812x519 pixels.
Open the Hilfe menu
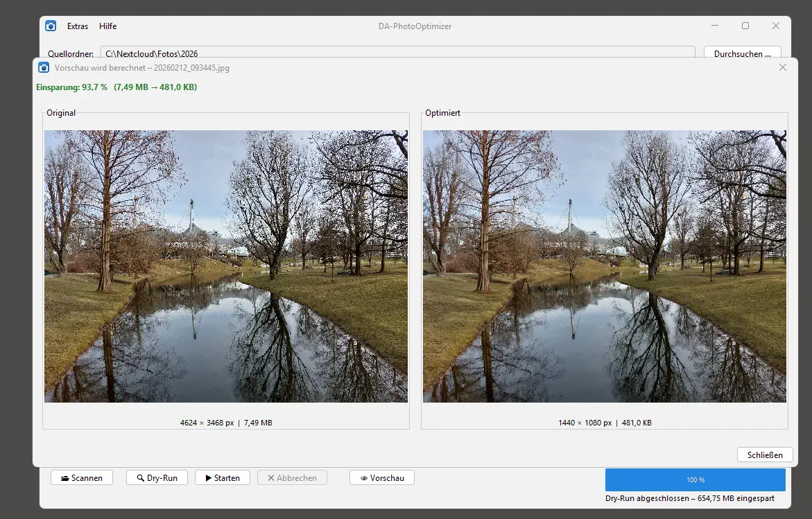(107, 26)
